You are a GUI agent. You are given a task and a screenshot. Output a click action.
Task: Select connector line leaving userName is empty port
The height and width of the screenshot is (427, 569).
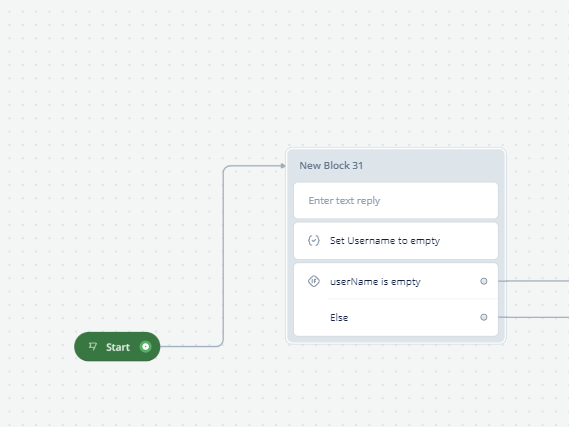coord(533,281)
